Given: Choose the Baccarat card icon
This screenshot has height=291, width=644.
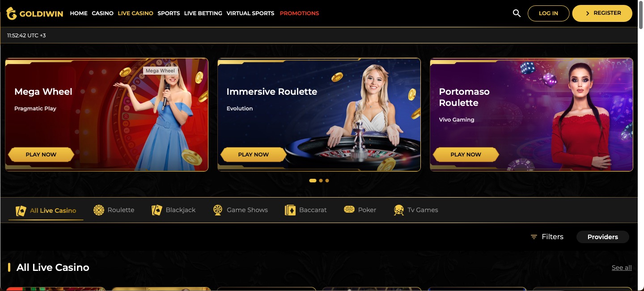Looking at the screenshot, I should [x=290, y=210].
